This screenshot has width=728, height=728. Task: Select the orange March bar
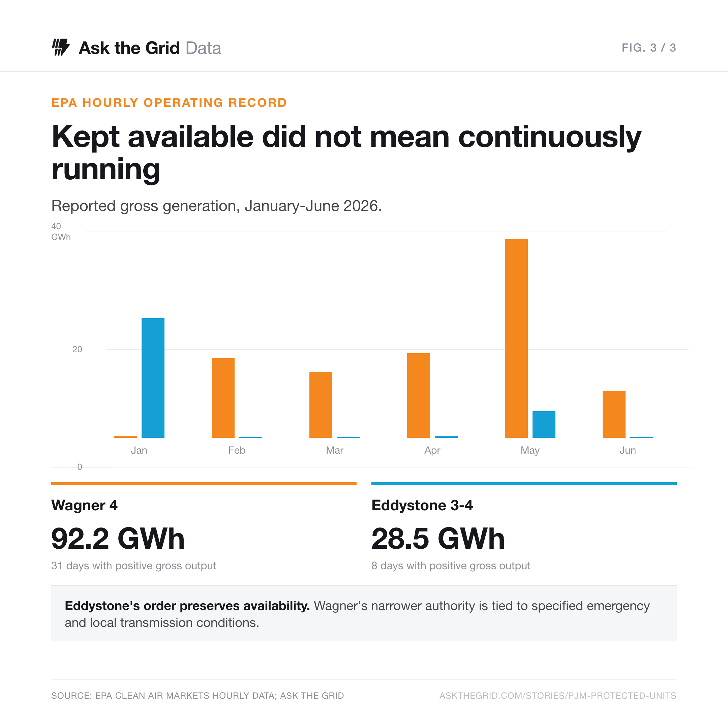pos(321,405)
